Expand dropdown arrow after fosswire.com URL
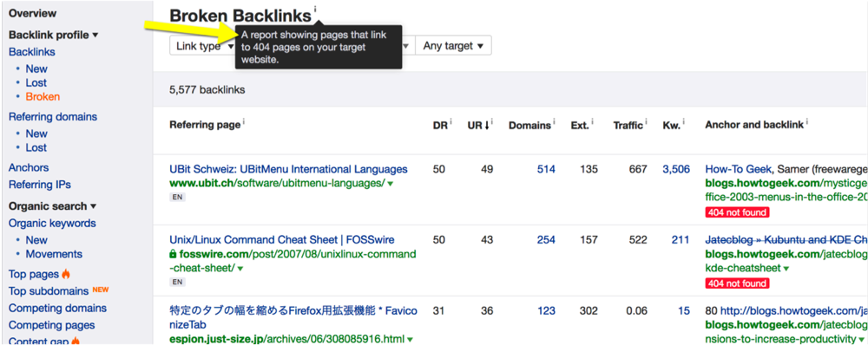The image size is (868, 345). [240, 268]
